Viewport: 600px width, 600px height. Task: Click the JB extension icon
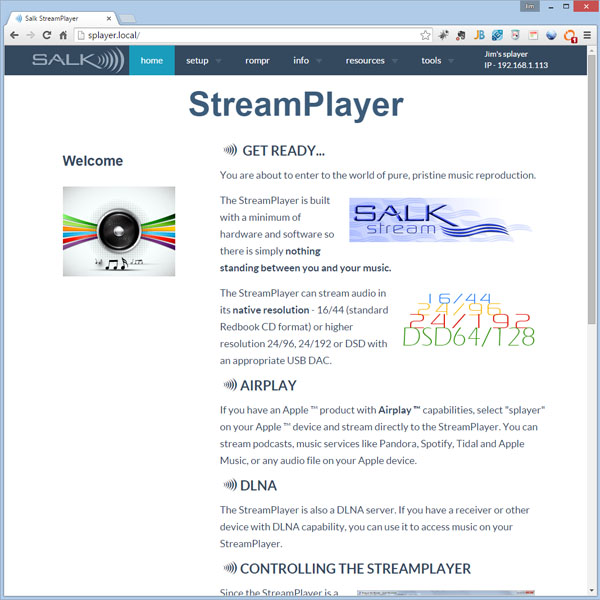pos(479,35)
